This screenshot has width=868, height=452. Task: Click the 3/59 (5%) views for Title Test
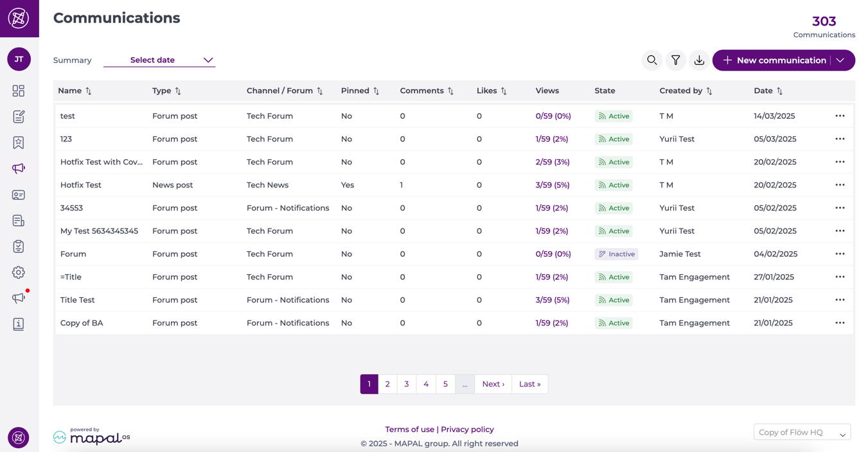552,300
